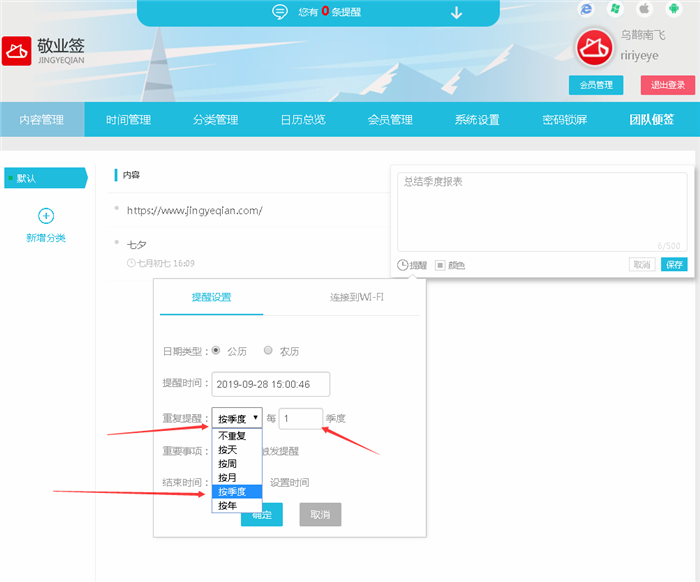The image size is (700, 582).
Task: Click the Android client download icon
Action: (x=674, y=8)
